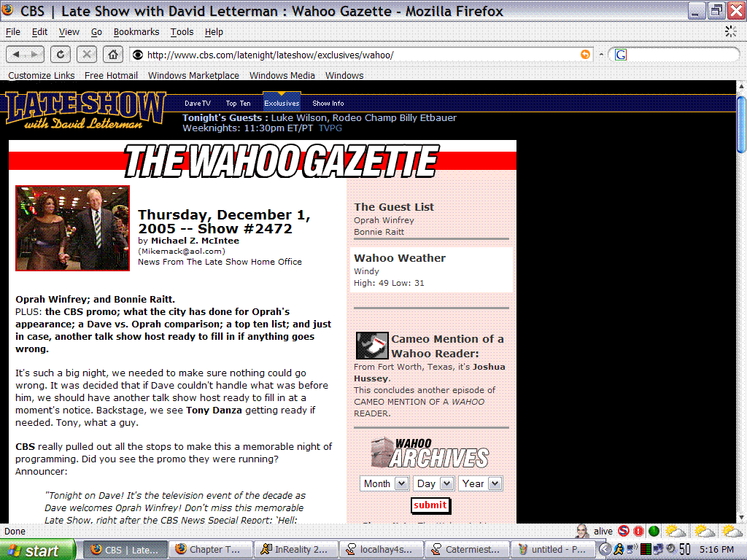This screenshot has width=747, height=560.
Task: Click the red exclamation status bar icon
Action: pyautogui.click(x=639, y=531)
